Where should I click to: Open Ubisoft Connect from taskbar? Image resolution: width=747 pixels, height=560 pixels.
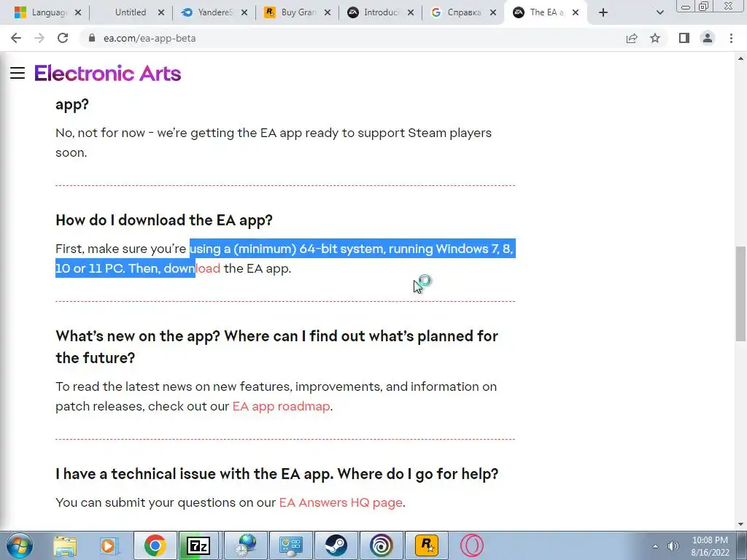click(381, 545)
